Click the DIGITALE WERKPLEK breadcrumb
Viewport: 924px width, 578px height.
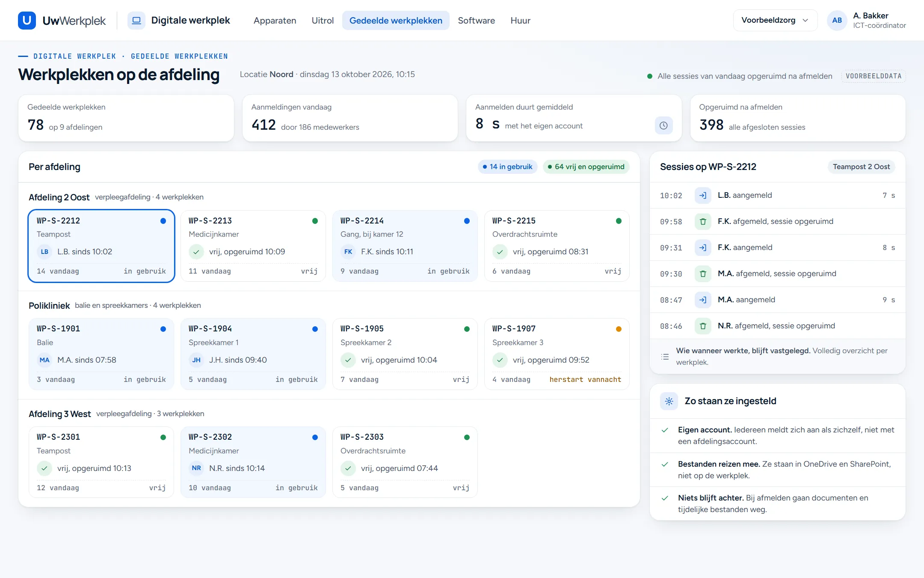point(75,57)
